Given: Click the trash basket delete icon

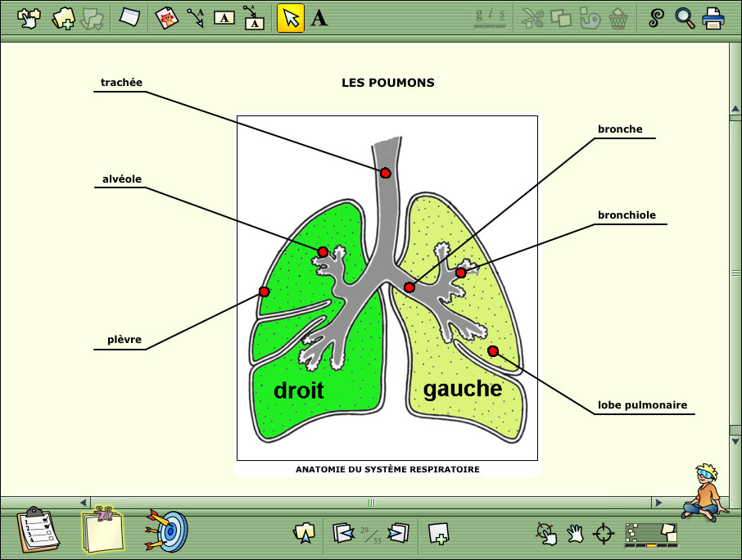Looking at the screenshot, I should 618,19.
